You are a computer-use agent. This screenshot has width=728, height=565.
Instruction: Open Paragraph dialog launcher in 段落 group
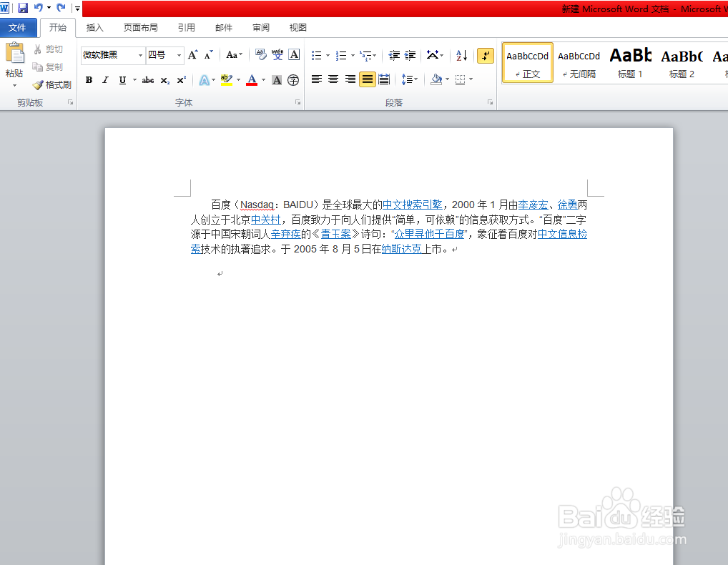[x=491, y=102]
